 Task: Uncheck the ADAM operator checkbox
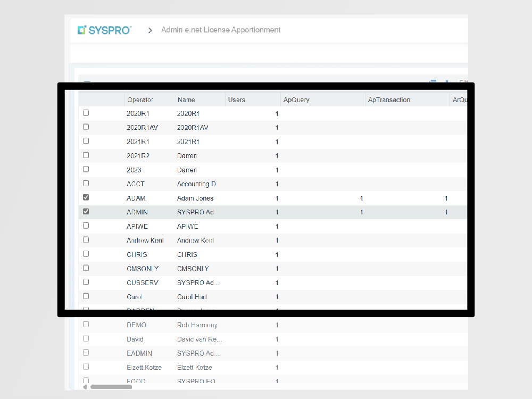point(86,197)
